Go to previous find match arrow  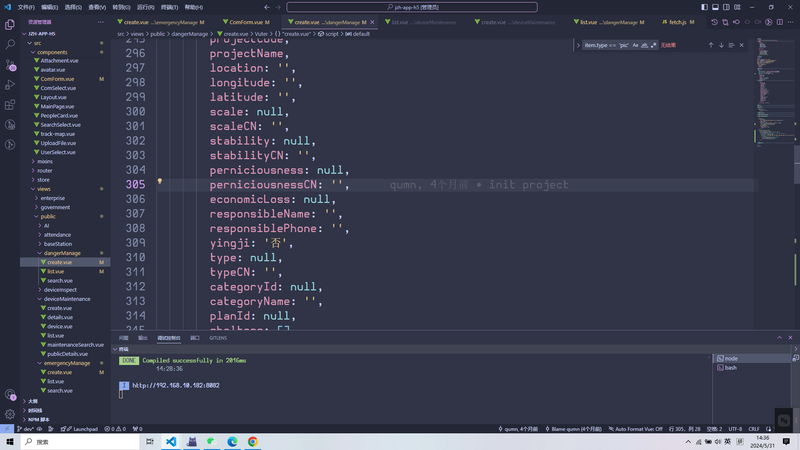click(711, 45)
